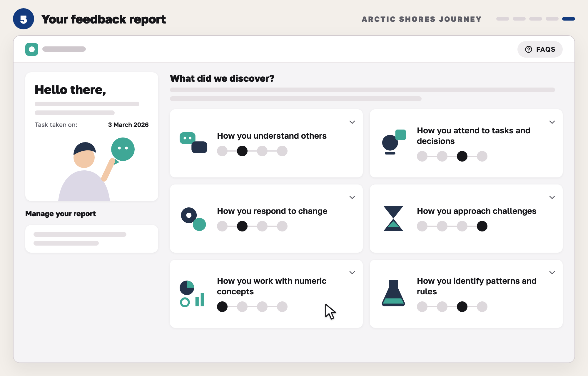Click the filled second dot under 'respond to change'
This screenshot has height=376, width=588.
(242, 226)
